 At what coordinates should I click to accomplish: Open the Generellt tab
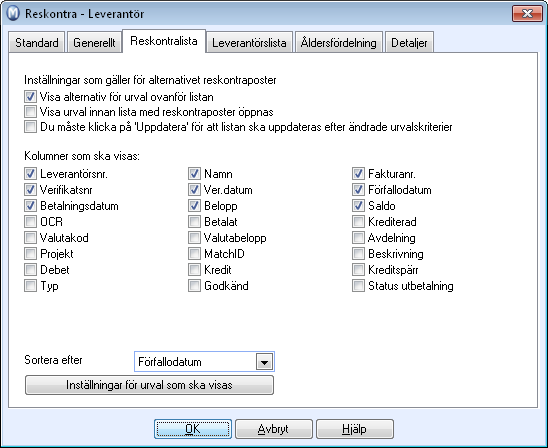click(94, 43)
